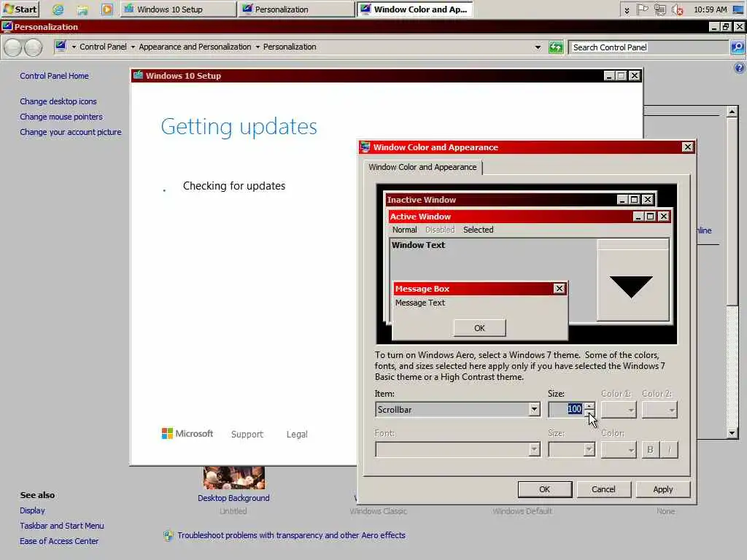Click Window Text in preview area
Screen dimensions: 747x560
[418, 245]
